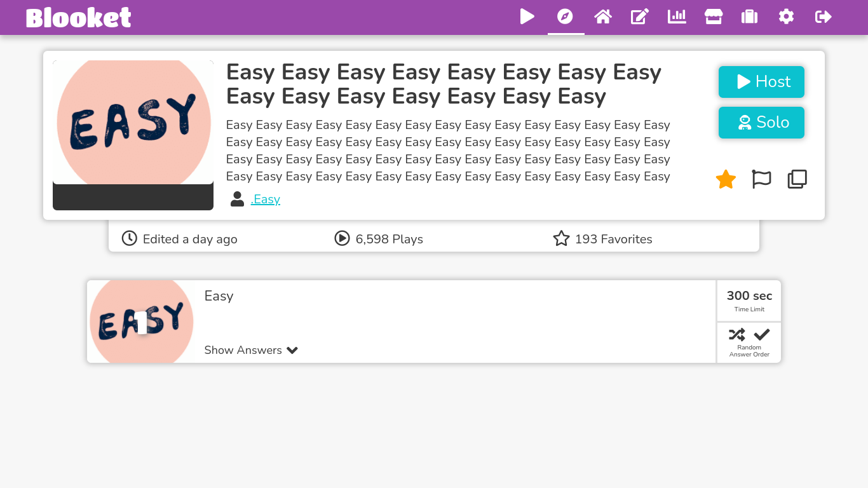Open the .Easy creator profile link
This screenshot has width=868, height=488.
pos(265,199)
